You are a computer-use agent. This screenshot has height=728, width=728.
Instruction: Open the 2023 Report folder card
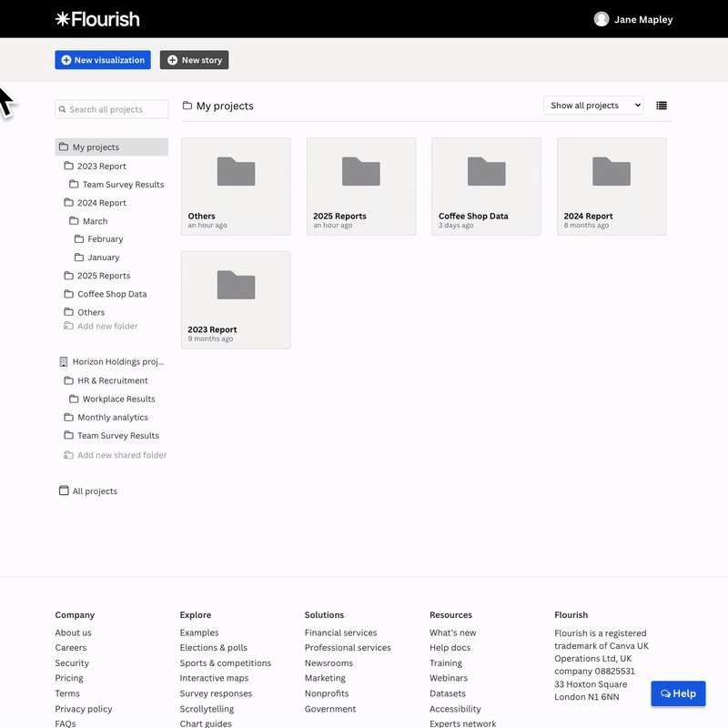236,300
